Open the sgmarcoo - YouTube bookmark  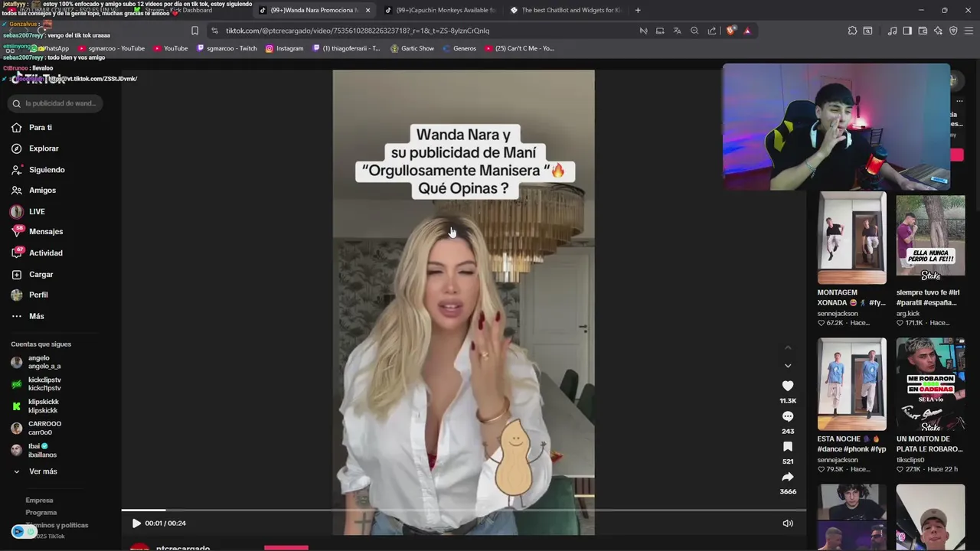coord(110,48)
